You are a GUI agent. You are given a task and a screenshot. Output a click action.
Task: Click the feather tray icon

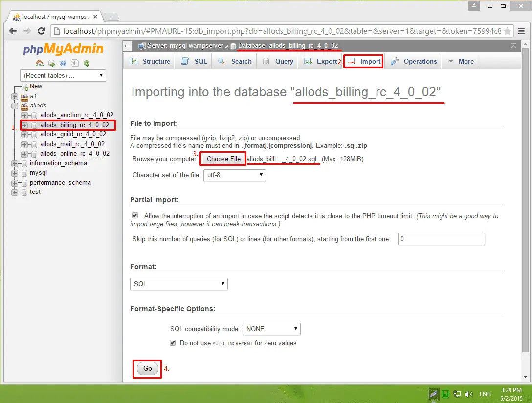434,394
